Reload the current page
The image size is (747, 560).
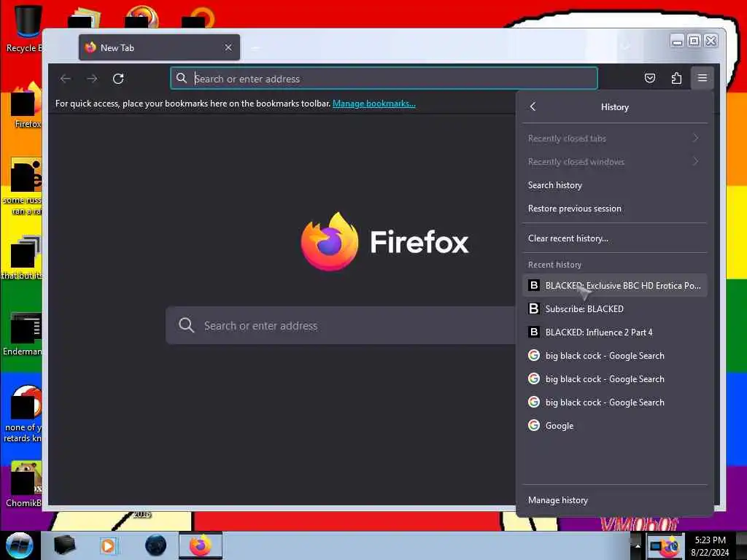click(118, 79)
